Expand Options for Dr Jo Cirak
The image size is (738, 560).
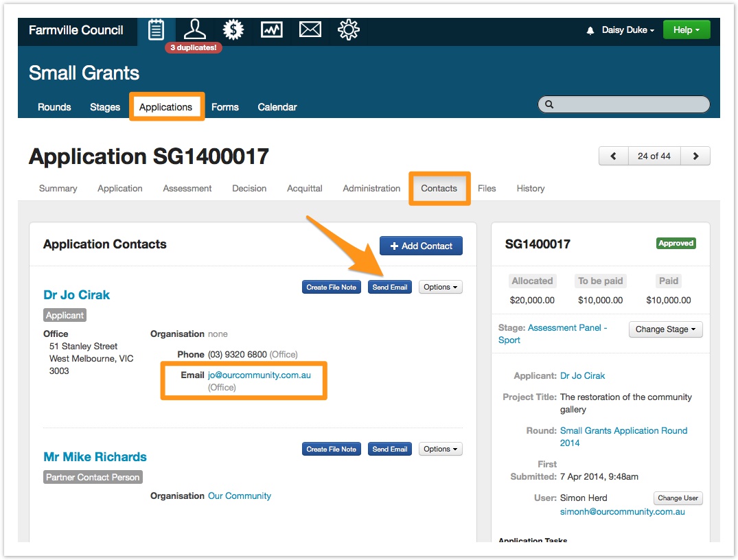440,288
